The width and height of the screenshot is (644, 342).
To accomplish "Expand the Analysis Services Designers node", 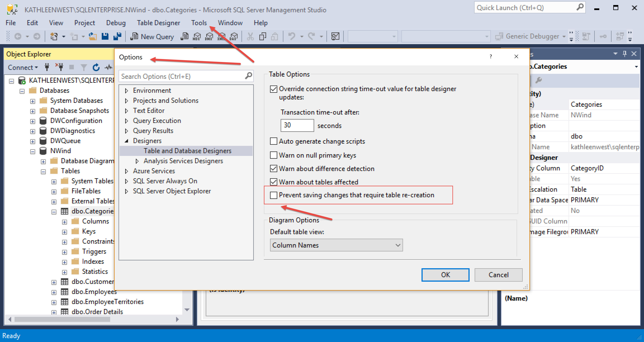I will [x=137, y=161].
